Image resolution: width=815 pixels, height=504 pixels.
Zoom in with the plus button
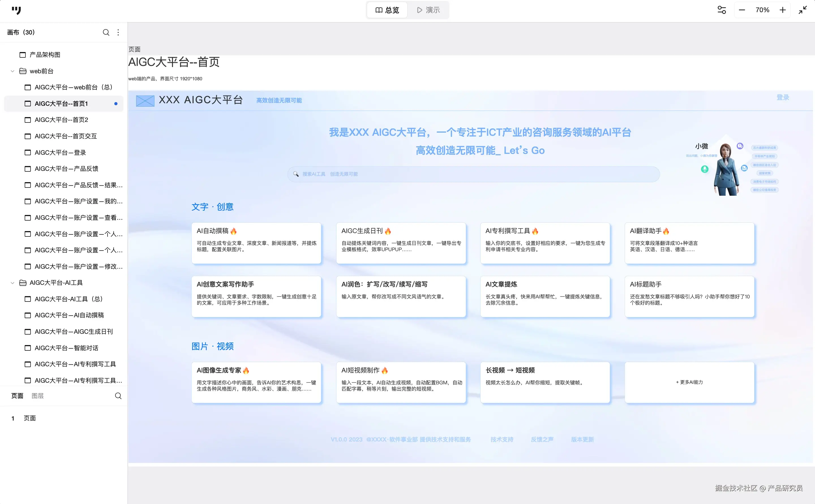[x=783, y=10]
